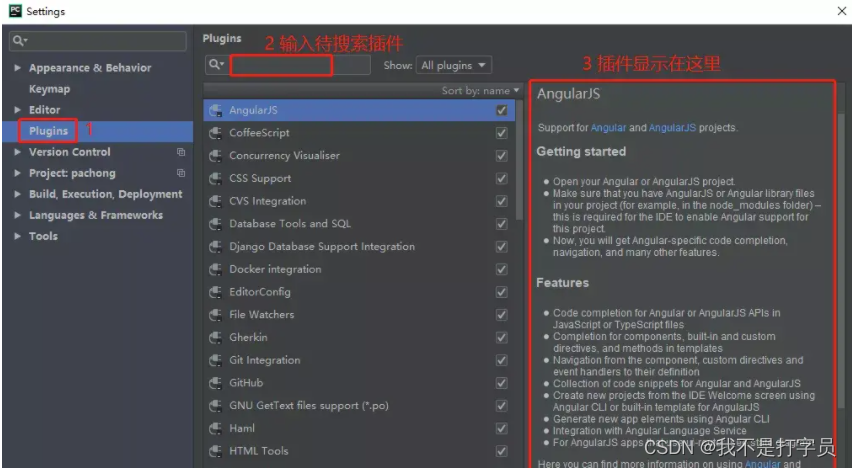
Task: Select the GitHub row in plugin list
Action: pyautogui.click(x=359, y=383)
